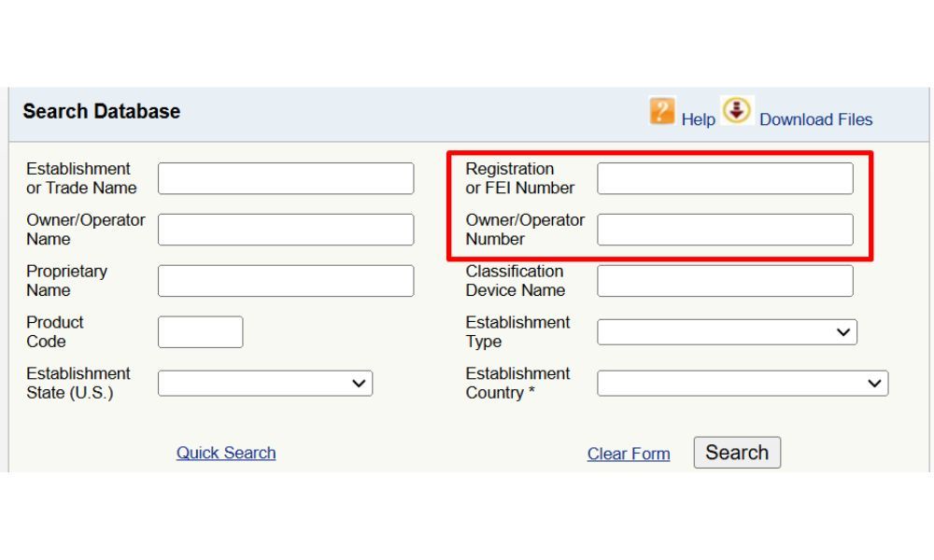Screen dimensions: 934x560
Task: Submit with the Search button
Action: tap(737, 453)
